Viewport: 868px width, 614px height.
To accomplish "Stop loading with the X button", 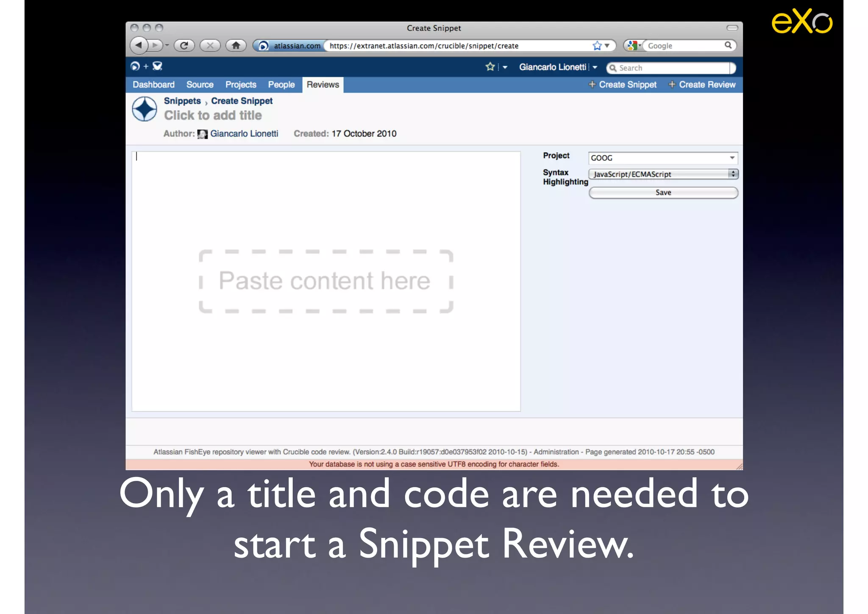I will click(x=210, y=45).
